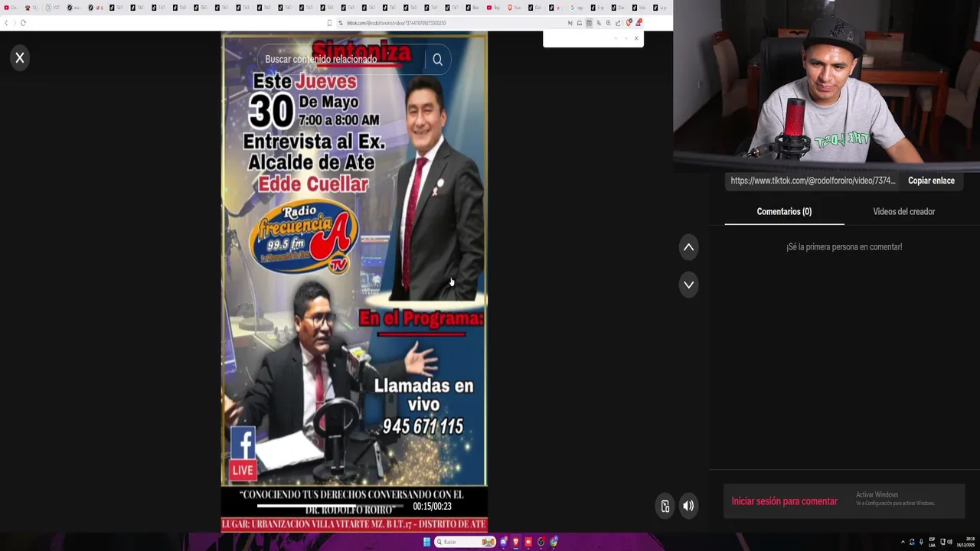Click the tiktok.com address bar URL
This screenshot has height=551, width=980.
click(396, 23)
